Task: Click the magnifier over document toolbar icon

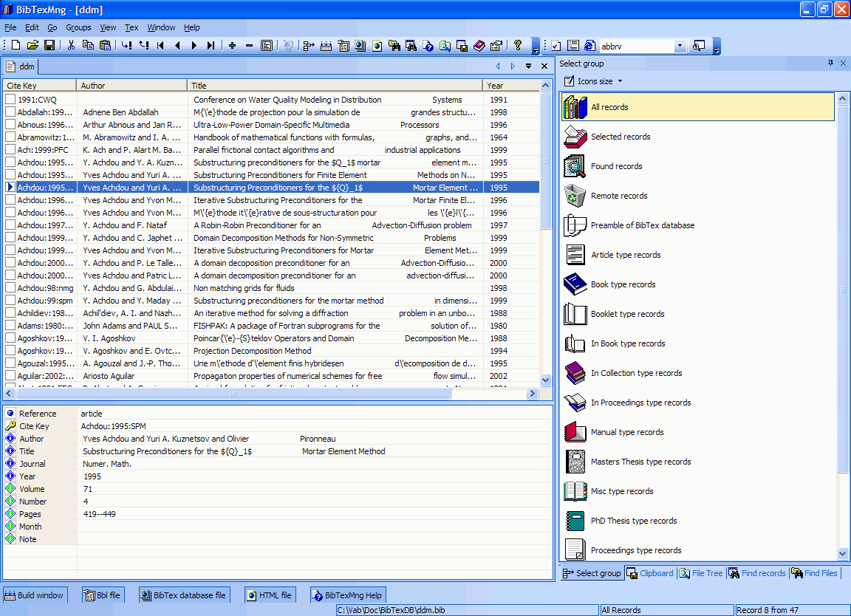Action: (x=445, y=46)
